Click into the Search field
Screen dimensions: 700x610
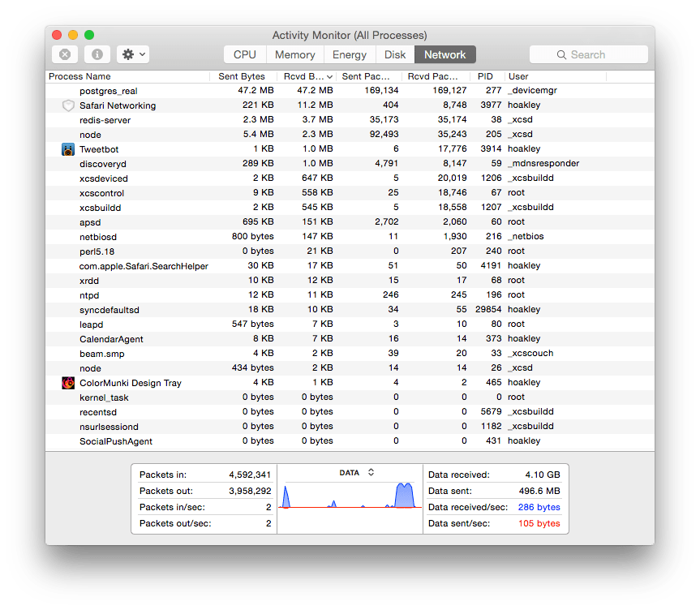click(x=596, y=54)
